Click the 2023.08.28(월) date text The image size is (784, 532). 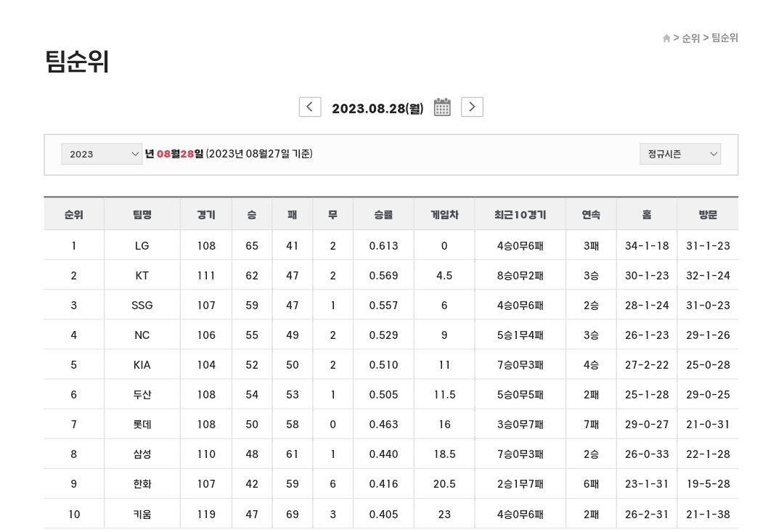(377, 109)
